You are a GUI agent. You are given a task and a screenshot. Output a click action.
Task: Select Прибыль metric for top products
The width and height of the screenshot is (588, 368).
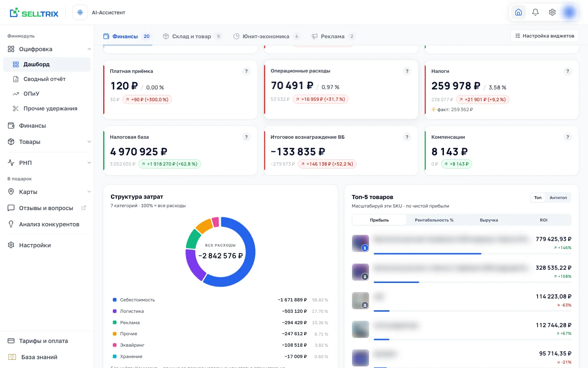379,220
